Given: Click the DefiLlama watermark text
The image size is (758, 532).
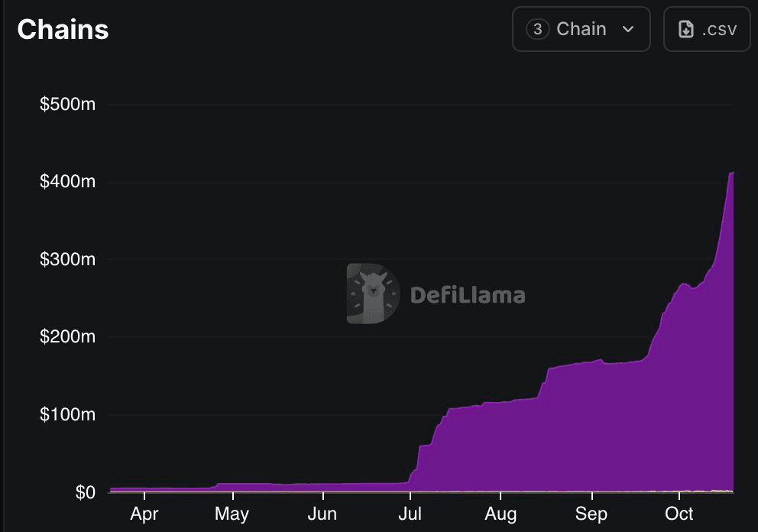Looking at the screenshot, I should [468, 295].
